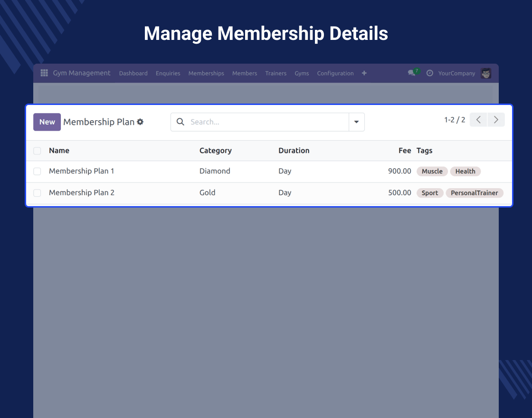
Task: Open the Configuration menu
Action: [335, 73]
